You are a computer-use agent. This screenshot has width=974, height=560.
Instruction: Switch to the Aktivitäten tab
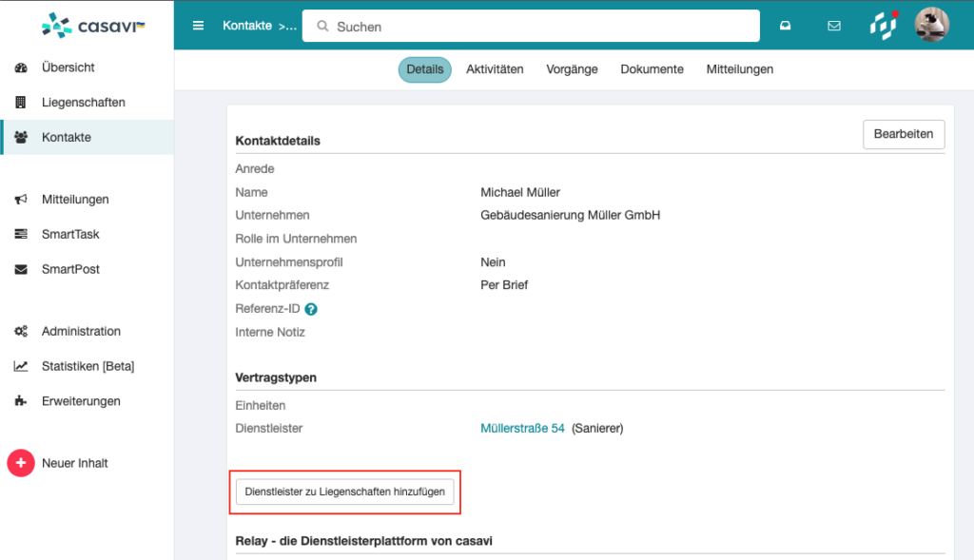495,69
